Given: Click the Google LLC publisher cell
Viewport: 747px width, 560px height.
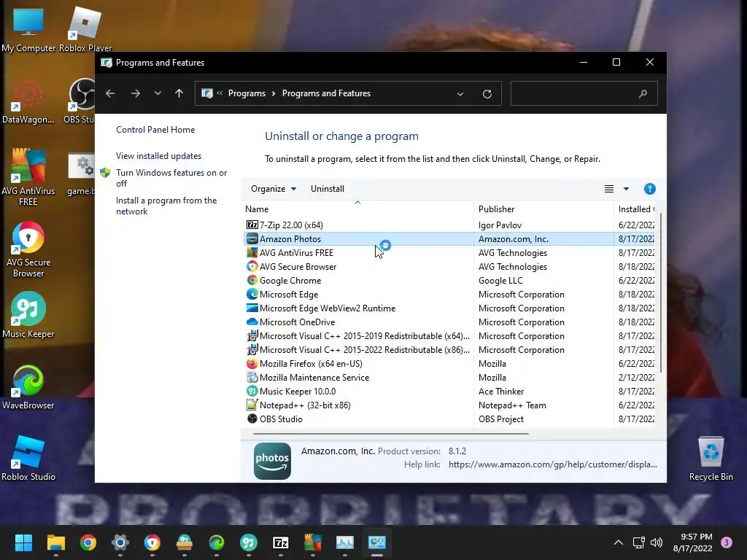Looking at the screenshot, I should click(x=500, y=280).
